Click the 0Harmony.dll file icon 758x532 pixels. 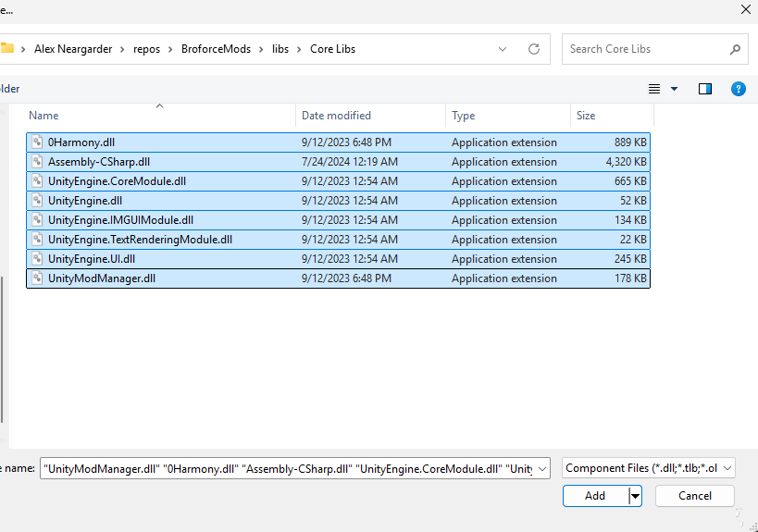click(x=37, y=142)
